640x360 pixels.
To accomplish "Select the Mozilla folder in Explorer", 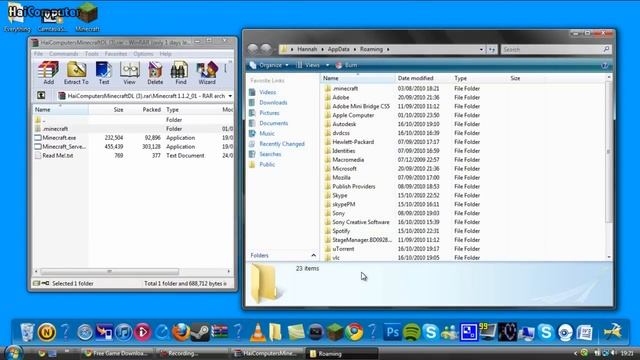I will tap(341, 178).
